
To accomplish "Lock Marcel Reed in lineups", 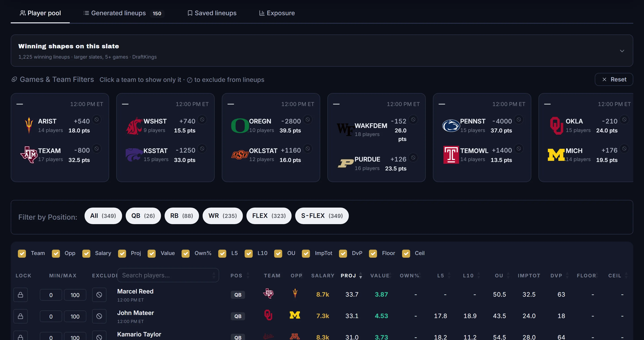I will click(x=21, y=295).
